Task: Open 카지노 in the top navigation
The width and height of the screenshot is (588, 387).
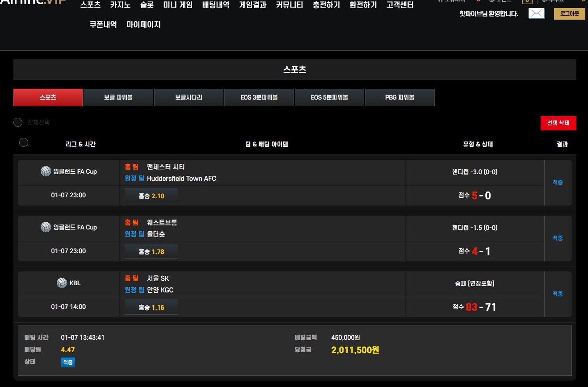Action: (120, 5)
